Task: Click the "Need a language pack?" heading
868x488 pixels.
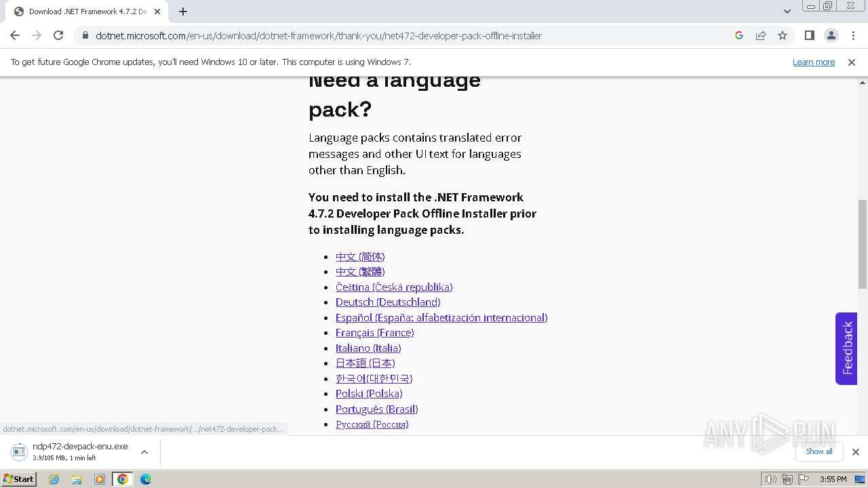Action: tap(395, 95)
